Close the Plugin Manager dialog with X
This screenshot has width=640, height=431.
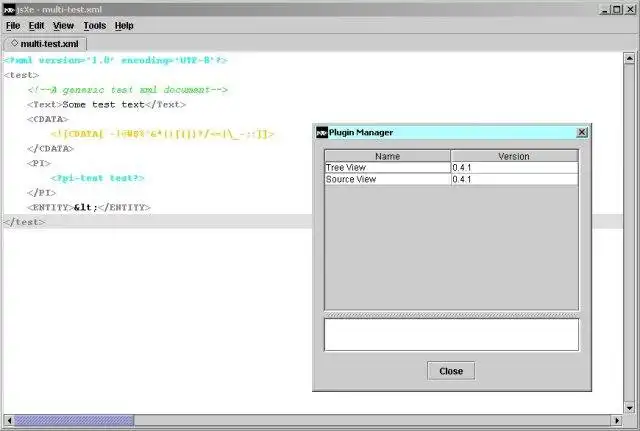click(x=582, y=132)
